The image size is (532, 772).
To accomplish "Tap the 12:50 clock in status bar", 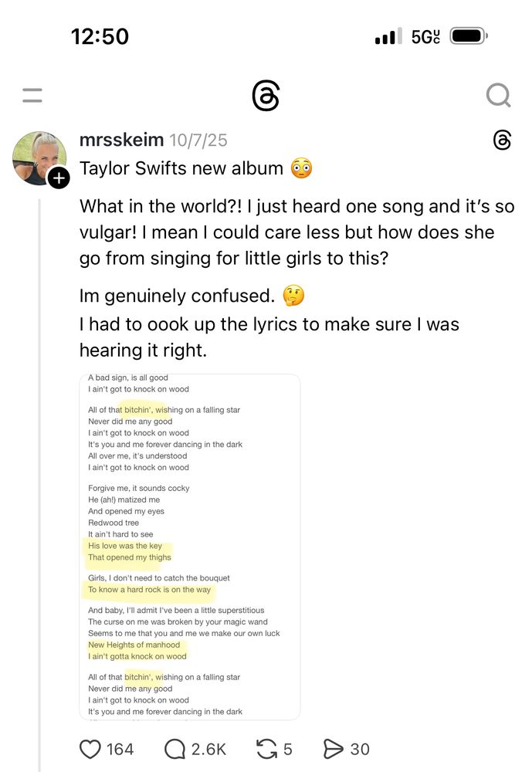I will coord(100,36).
